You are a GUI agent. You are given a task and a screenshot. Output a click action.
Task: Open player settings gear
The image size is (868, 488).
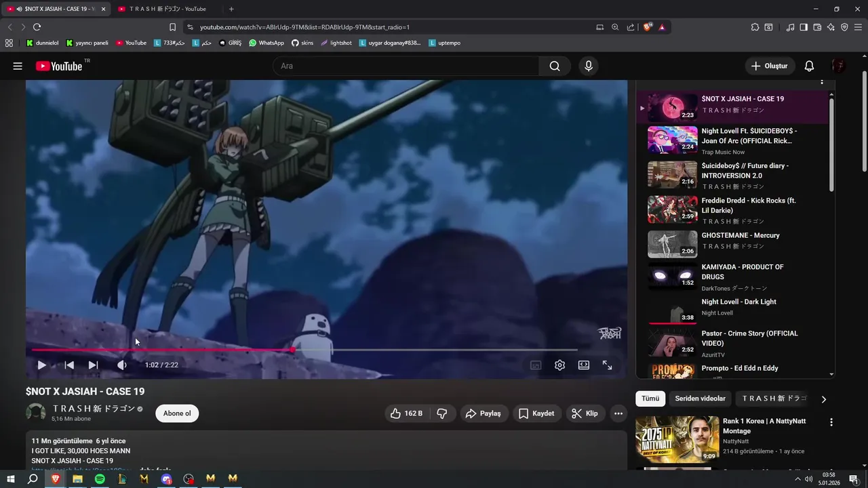tap(559, 365)
